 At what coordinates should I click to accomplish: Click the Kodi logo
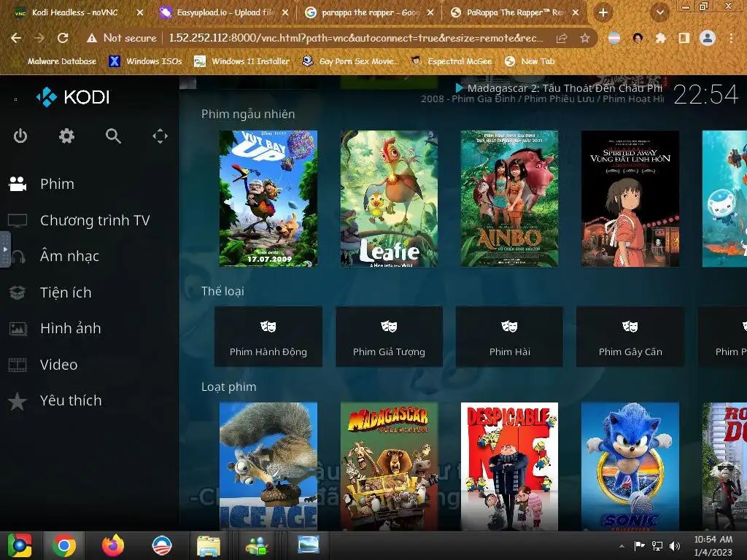(73, 97)
